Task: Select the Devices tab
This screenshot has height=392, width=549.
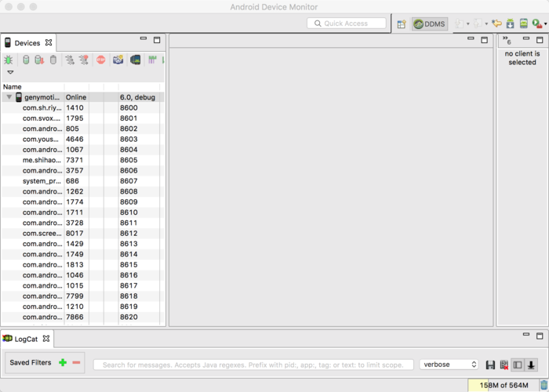Action: [x=27, y=42]
